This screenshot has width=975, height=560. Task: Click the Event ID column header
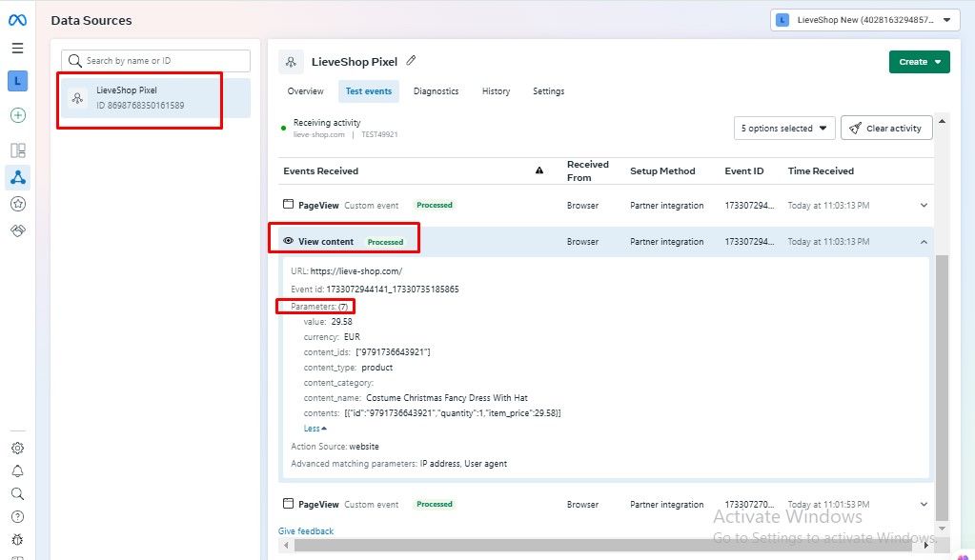[x=743, y=170]
